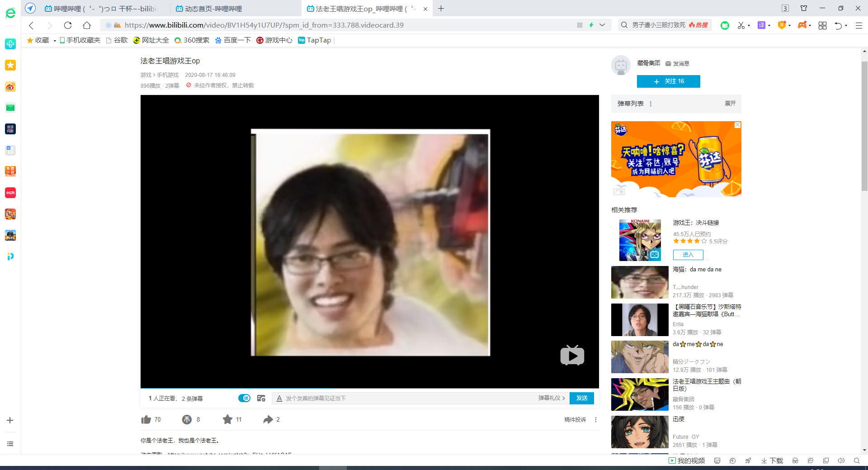The width and height of the screenshot is (868, 470).
Task: Open a new browser tab
Action: (441, 9)
